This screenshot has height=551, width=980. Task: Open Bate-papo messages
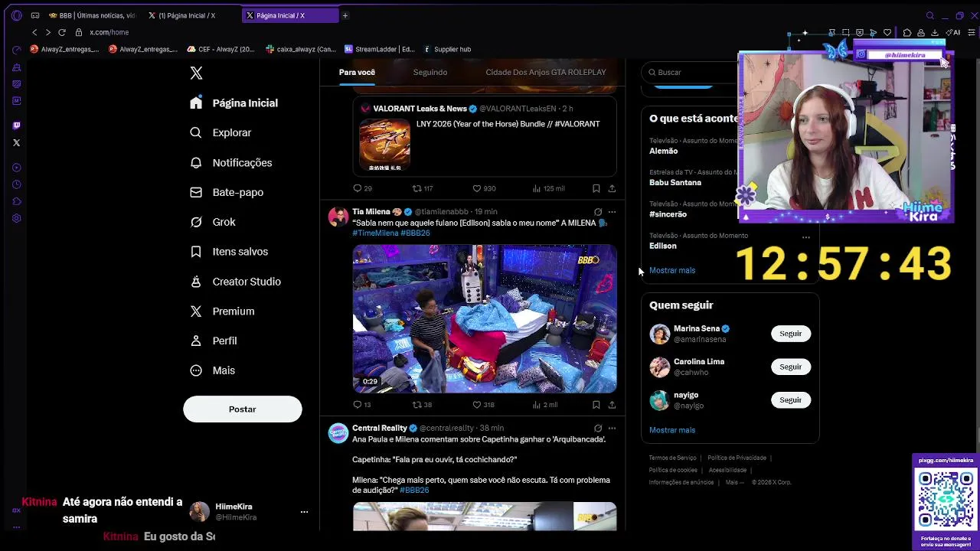coord(227,193)
